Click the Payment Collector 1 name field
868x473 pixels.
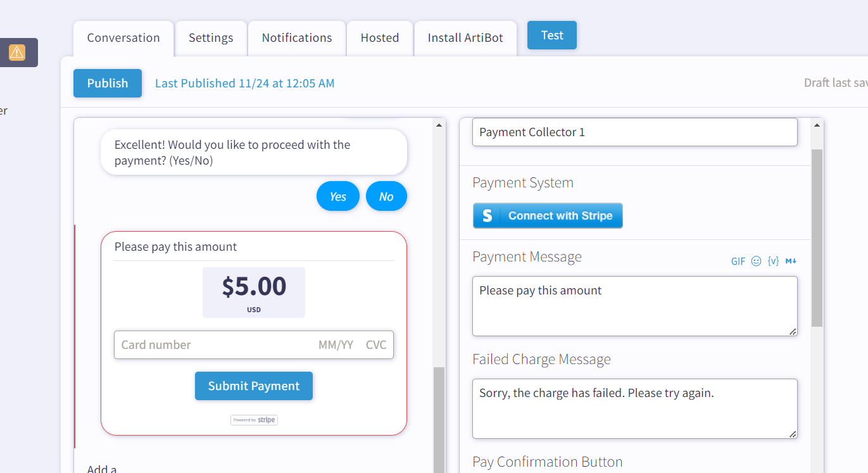pyautogui.click(x=634, y=132)
